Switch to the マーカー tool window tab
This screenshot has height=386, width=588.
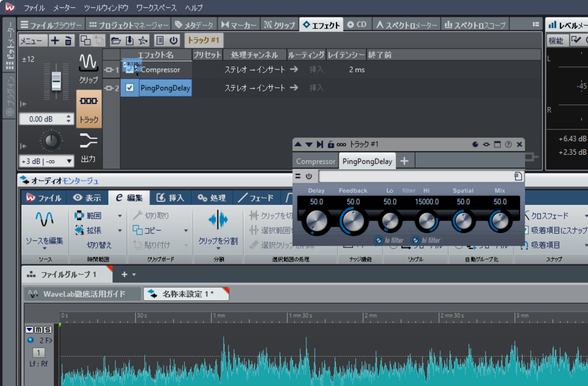[x=238, y=25]
